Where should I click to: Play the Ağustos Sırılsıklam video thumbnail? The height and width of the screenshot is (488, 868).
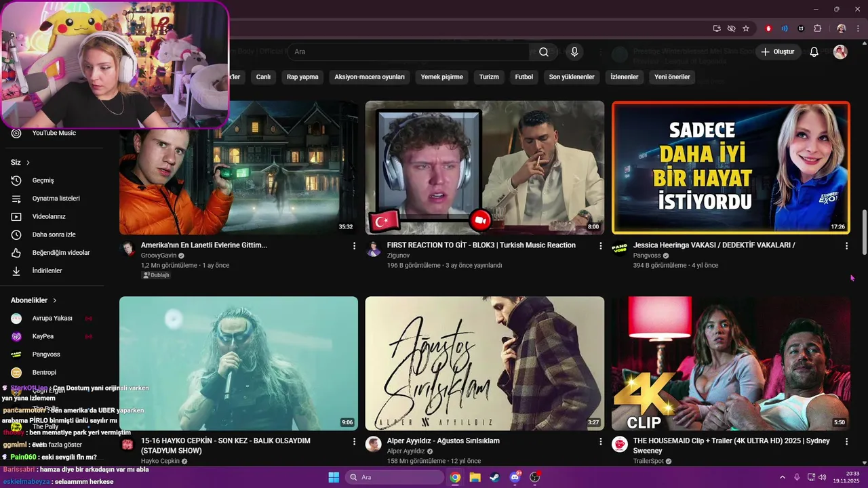point(485,363)
